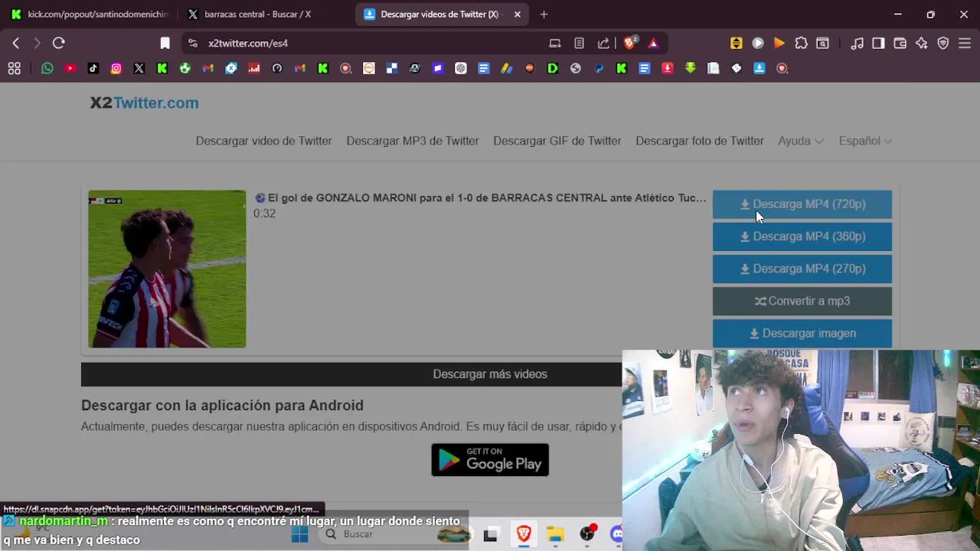Open the X bookmark in bookmarks bar
This screenshot has width=980, height=551.
[x=139, y=68]
